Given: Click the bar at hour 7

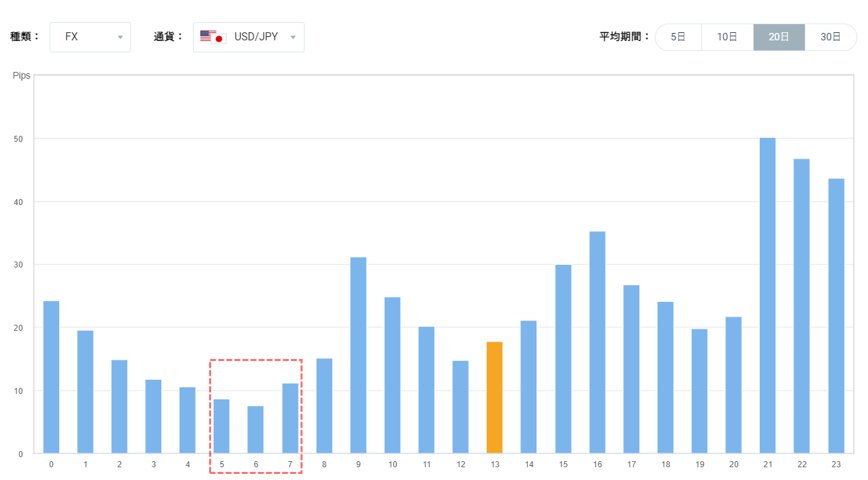Looking at the screenshot, I should click(x=290, y=418).
